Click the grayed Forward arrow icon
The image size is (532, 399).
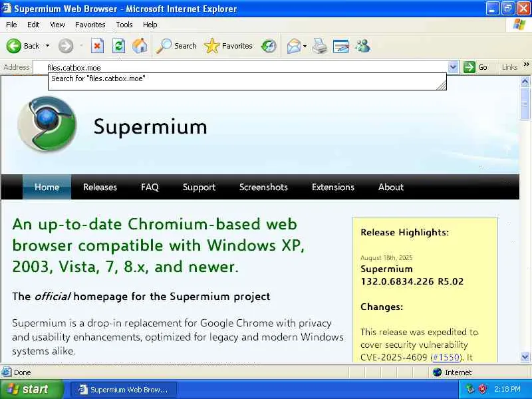click(x=65, y=46)
